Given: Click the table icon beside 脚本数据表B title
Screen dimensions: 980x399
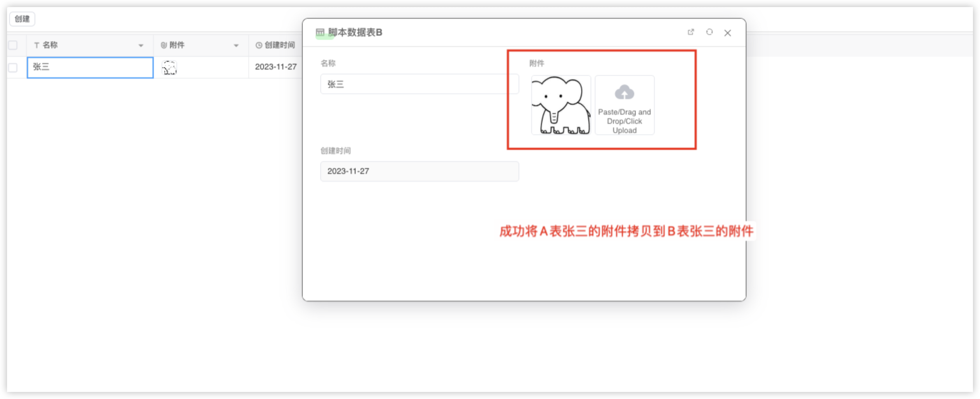Looking at the screenshot, I should [x=320, y=32].
